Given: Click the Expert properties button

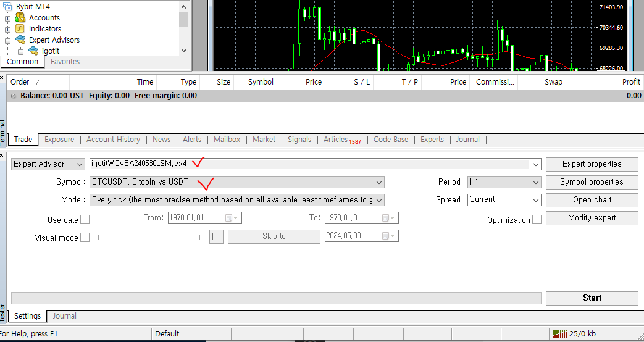Looking at the screenshot, I should click(592, 164).
